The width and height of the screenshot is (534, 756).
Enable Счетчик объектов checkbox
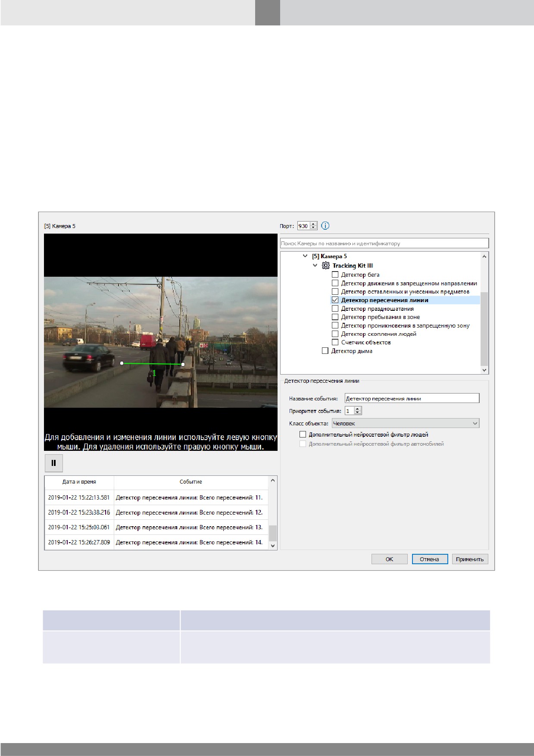coord(335,342)
